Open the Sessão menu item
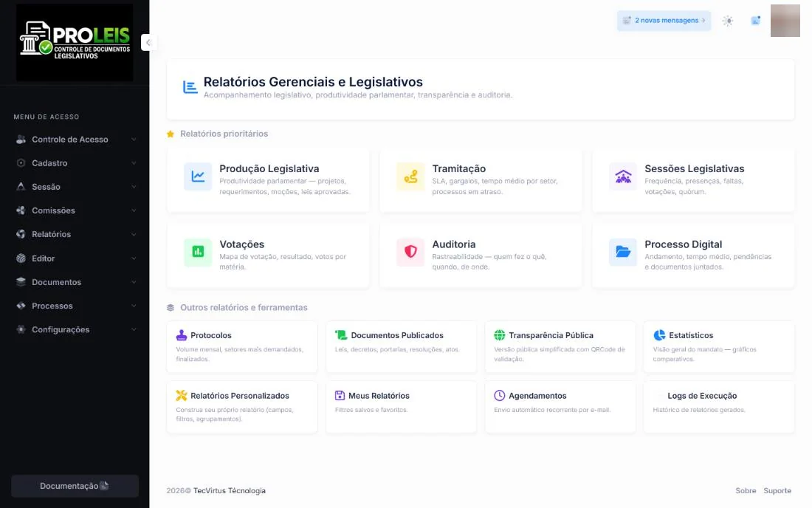Image resolution: width=812 pixels, height=508 pixels. [75, 186]
